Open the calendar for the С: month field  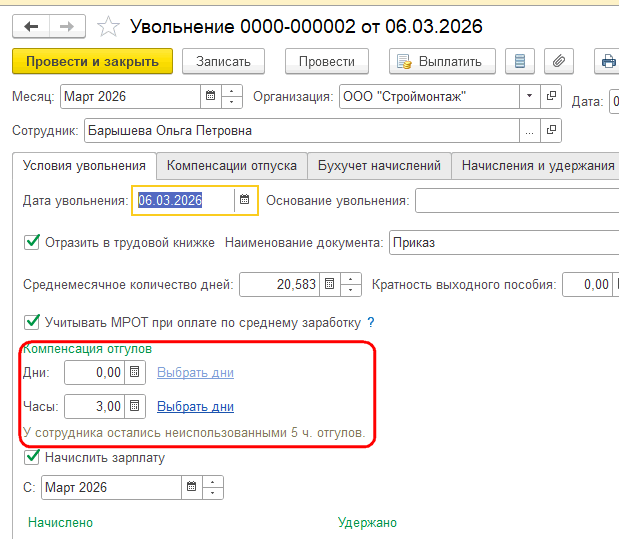coord(192,487)
